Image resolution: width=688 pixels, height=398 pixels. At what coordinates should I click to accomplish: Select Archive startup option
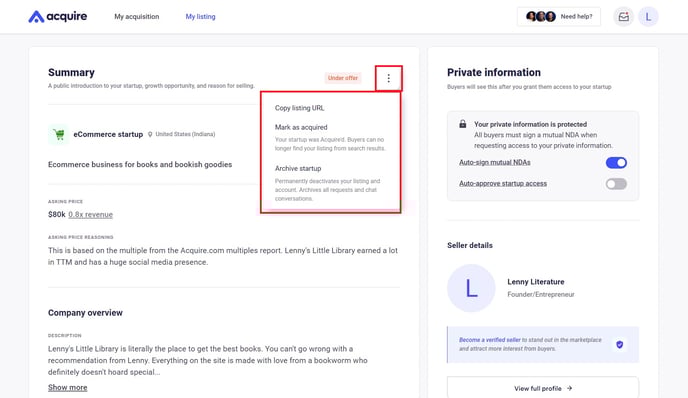(x=298, y=169)
